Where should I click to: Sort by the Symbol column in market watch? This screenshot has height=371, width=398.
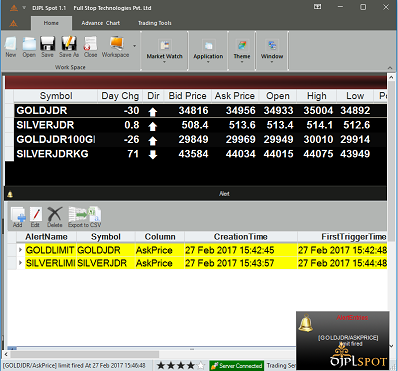[56, 96]
